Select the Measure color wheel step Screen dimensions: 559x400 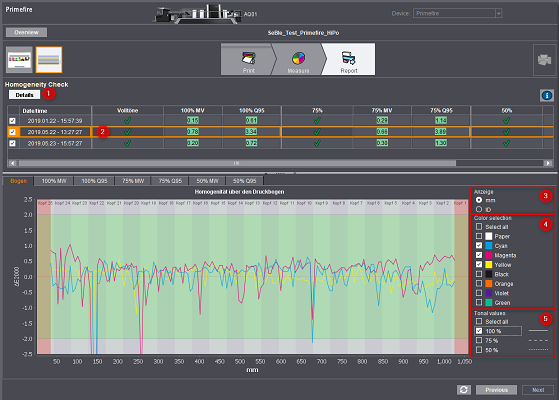[x=298, y=59]
